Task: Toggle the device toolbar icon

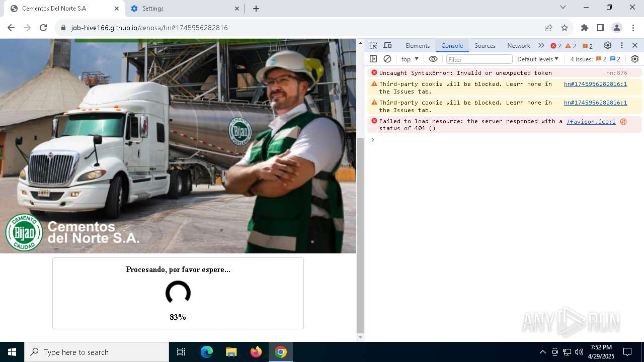Action: 387,45
